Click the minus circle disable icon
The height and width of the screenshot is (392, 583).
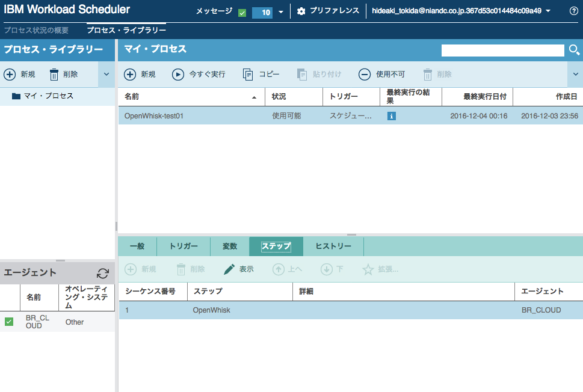pos(365,75)
